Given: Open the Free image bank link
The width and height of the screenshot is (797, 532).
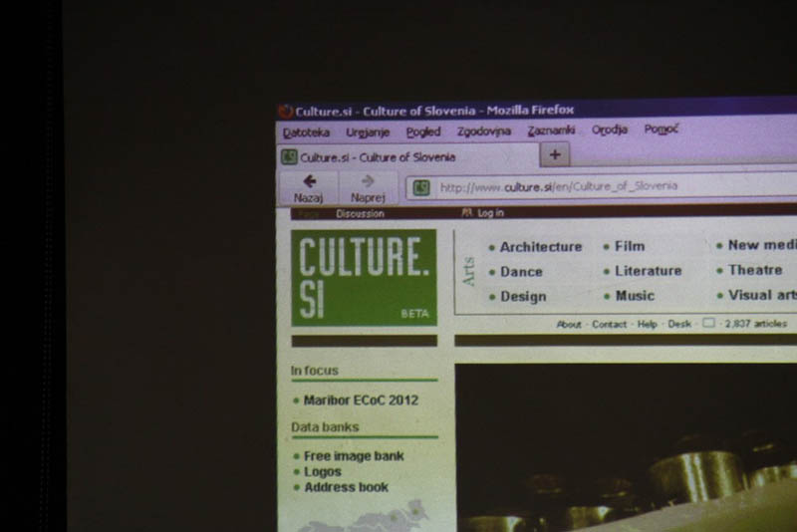Looking at the screenshot, I should 354,456.
